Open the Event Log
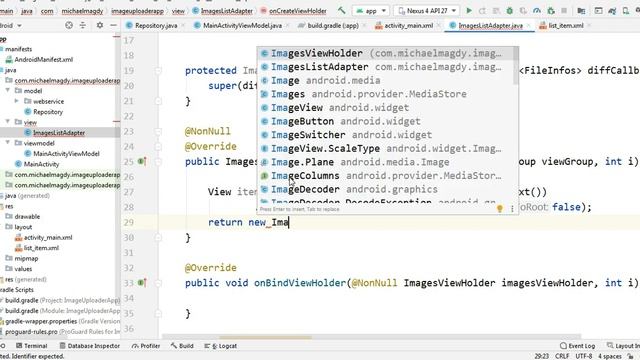640x360 pixels. point(578,346)
